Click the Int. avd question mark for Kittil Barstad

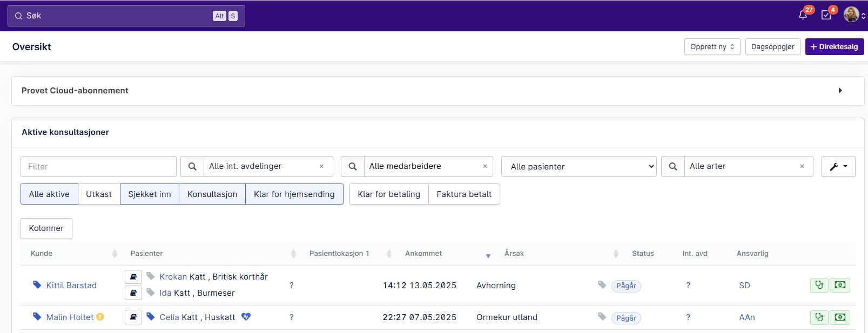(688, 286)
